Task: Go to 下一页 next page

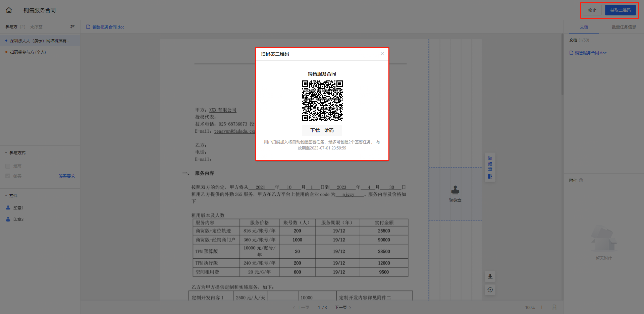Action: tap(343, 308)
